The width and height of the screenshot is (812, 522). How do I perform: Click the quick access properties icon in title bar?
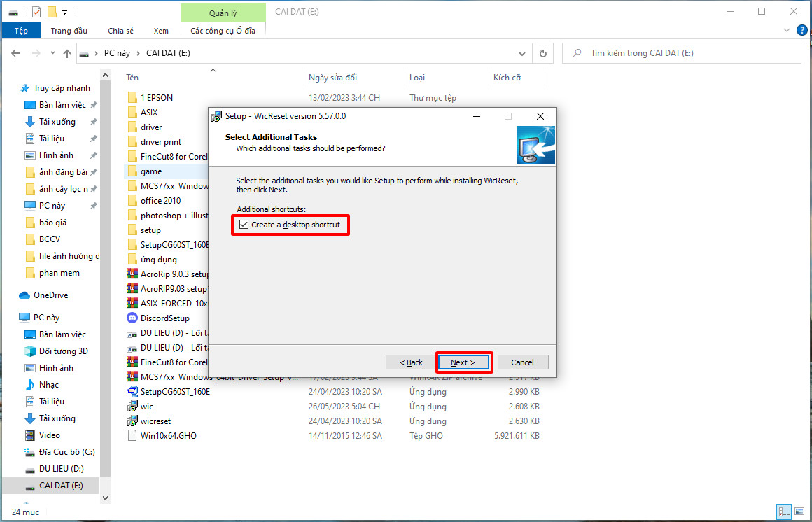click(36, 11)
